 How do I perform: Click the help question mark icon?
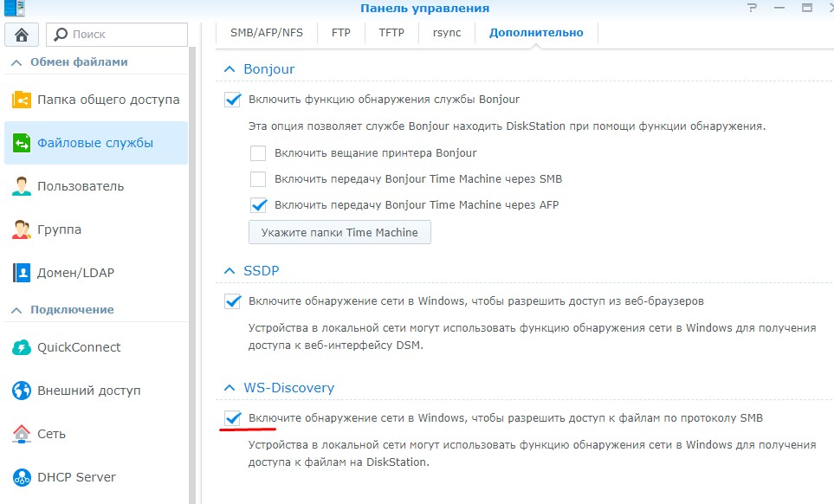point(752,8)
